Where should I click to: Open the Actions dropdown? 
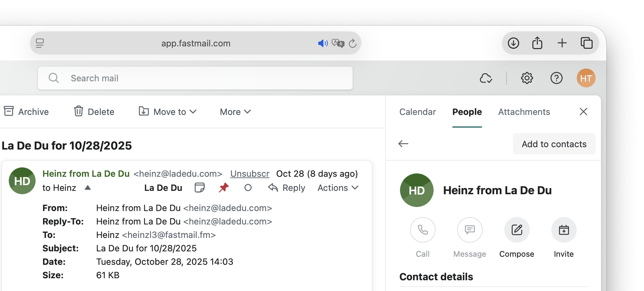[338, 188]
